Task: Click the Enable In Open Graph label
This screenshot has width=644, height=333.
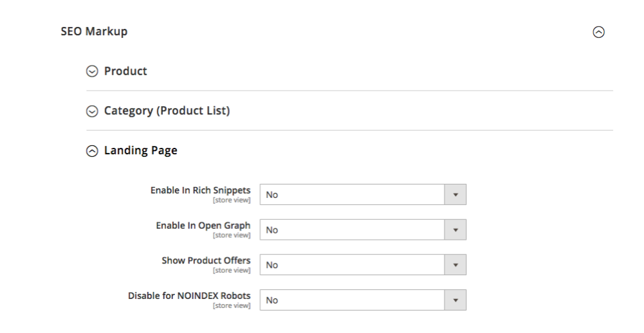Action: click(x=203, y=226)
